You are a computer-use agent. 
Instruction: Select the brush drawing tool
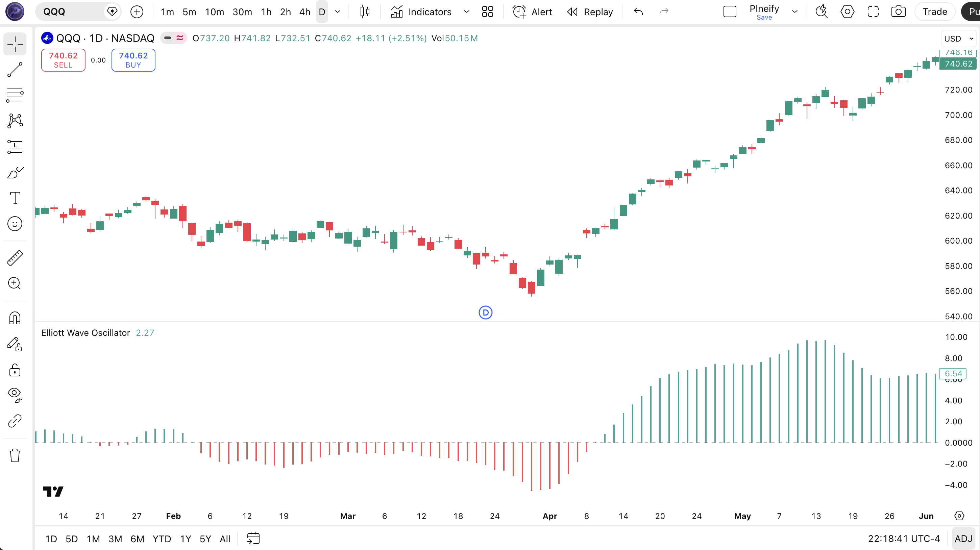click(x=15, y=172)
